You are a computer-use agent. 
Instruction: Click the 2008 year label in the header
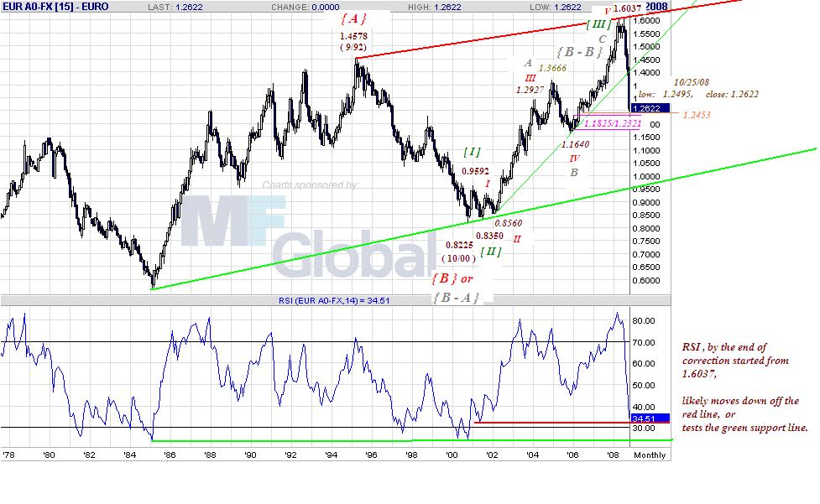tap(656, 7)
